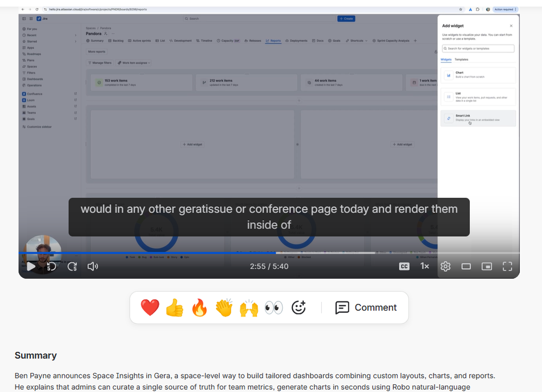
Task: Open the Reports tab
Action: tap(273, 41)
